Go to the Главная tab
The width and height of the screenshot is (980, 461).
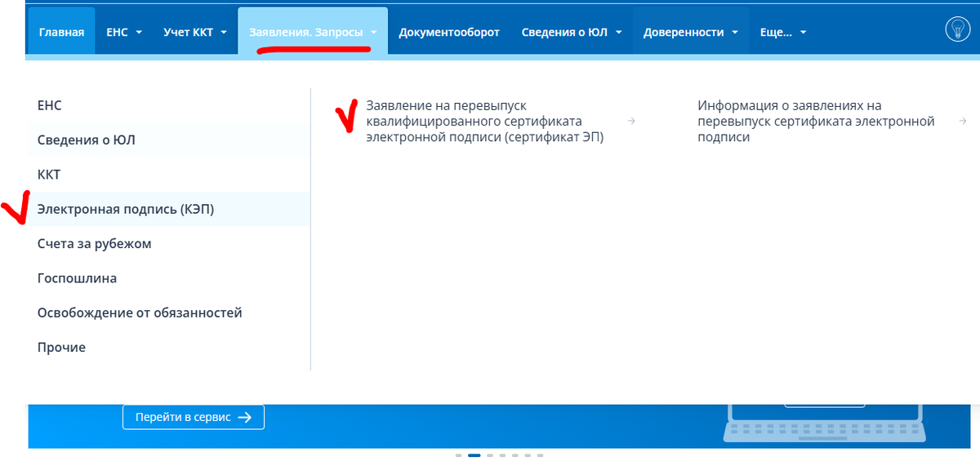(62, 32)
